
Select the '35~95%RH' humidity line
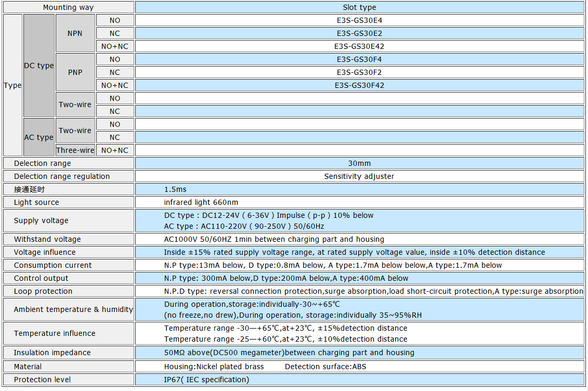pos(293,315)
